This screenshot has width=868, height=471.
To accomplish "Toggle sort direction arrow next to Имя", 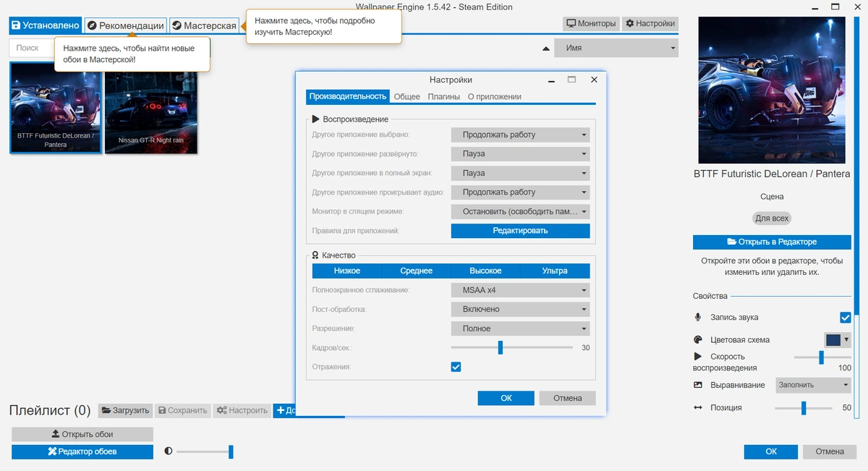I will point(546,48).
